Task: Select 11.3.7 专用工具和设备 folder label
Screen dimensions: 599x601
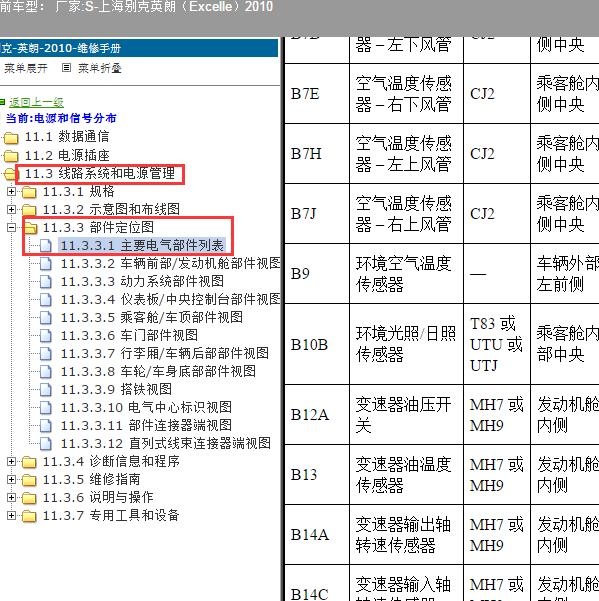Action: pos(111,516)
